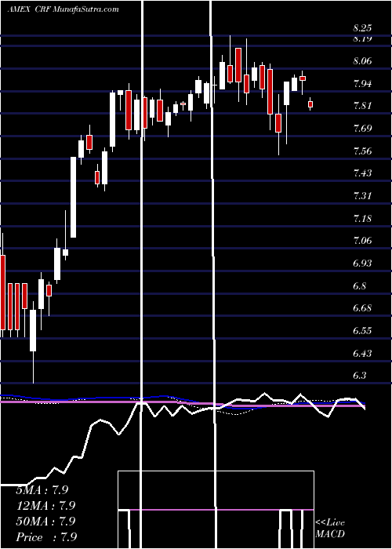Click the AMEX CRF MunafaSutra.com title text
Image resolution: width=392 pixels, height=549 pixels.
(x=63, y=9)
